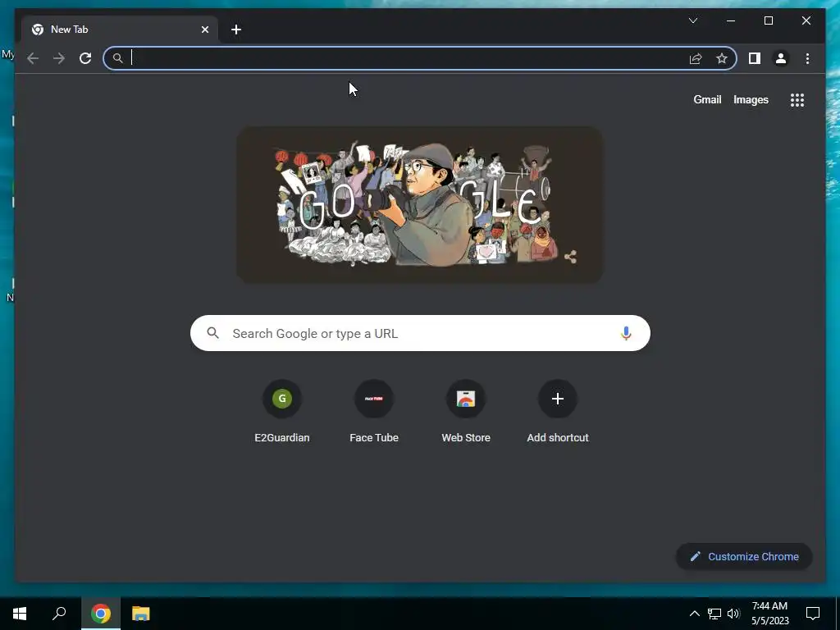The width and height of the screenshot is (840, 630).
Task: Open the Images link
Action: click(751, 99)
